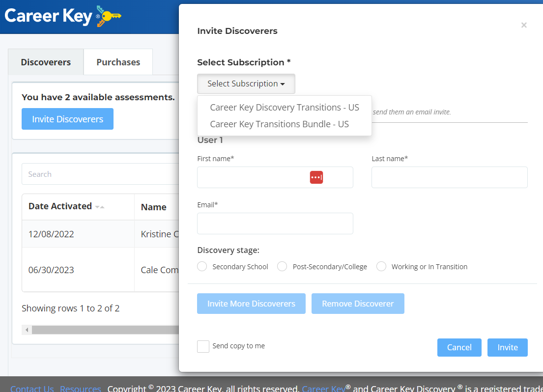Sort by Date Activated column arrows
Screen dimensions: 543x392
click(100, 207)
